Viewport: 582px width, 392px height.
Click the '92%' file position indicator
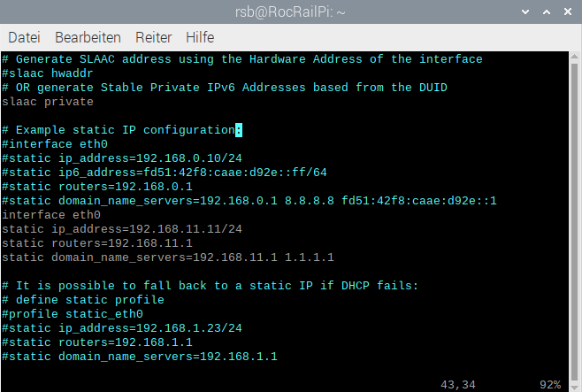click(550, 385)
